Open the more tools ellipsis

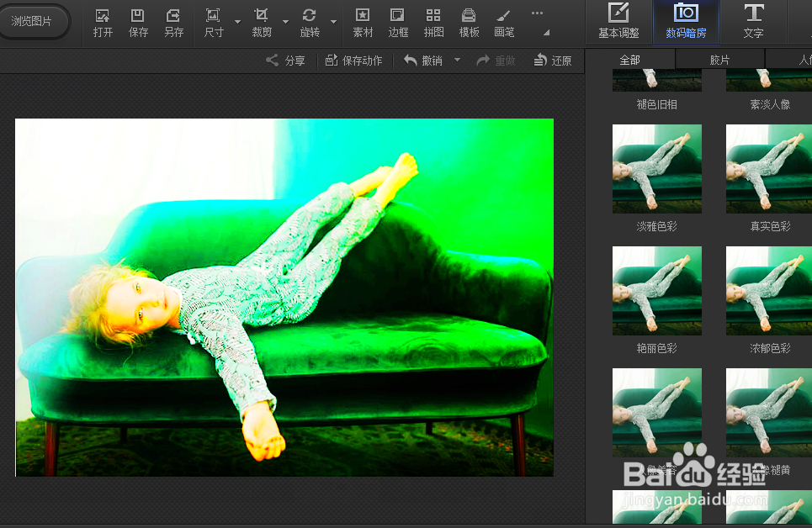point(538,13)
